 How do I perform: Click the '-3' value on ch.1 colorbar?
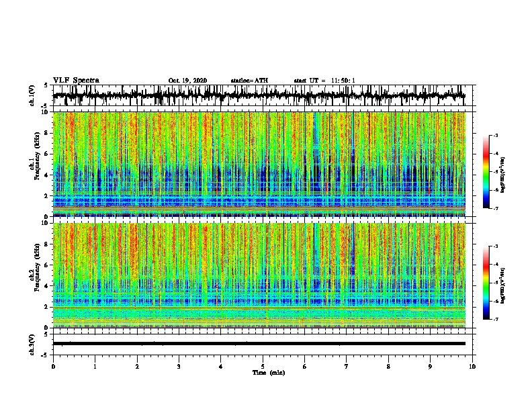(496, 135)
